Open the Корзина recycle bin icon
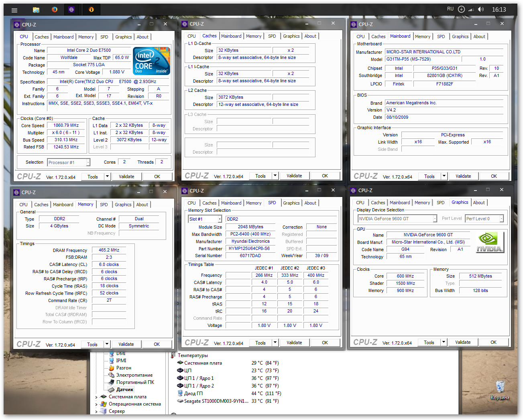This screenshot has height=420, width=523. pos(500,387)
